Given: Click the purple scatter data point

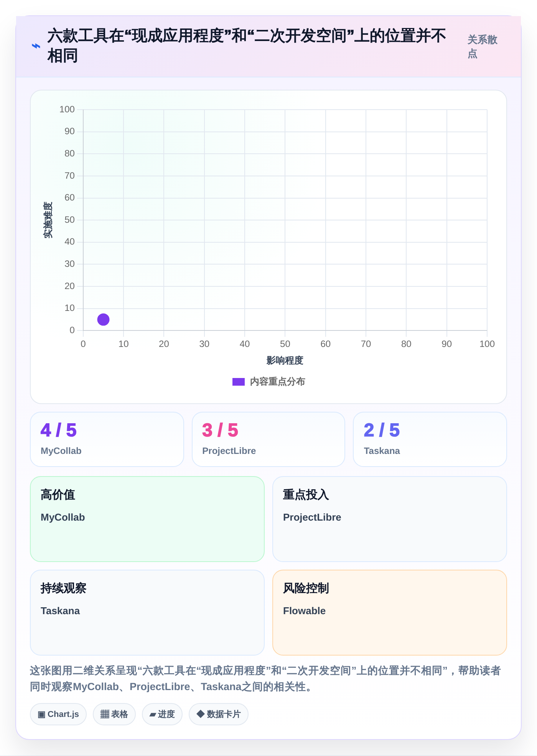Looking at the screenshot, I should 103,319.
